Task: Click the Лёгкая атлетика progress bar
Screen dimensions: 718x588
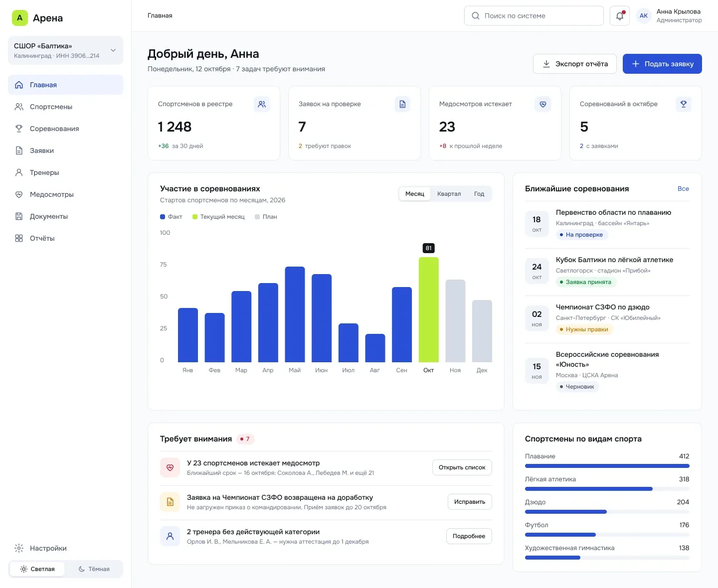Action: coord(607,489)
